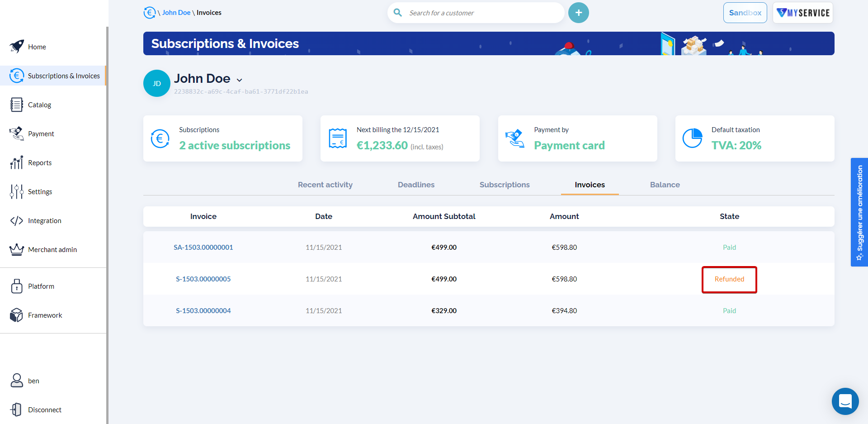Click the Platform lock icon
This screenshot has width=868, height=424.
17,286
